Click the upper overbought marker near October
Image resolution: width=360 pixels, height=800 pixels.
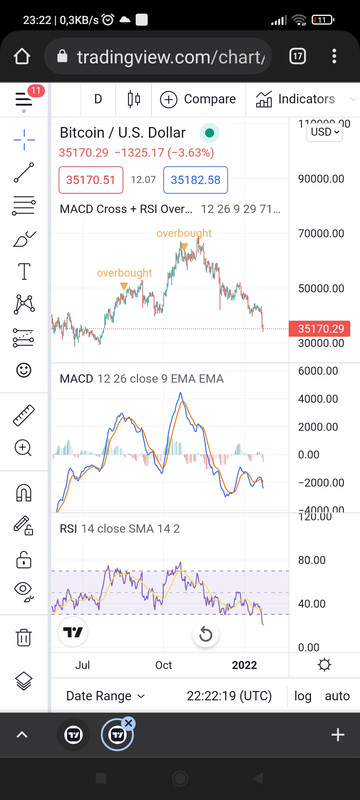point(184,247)
